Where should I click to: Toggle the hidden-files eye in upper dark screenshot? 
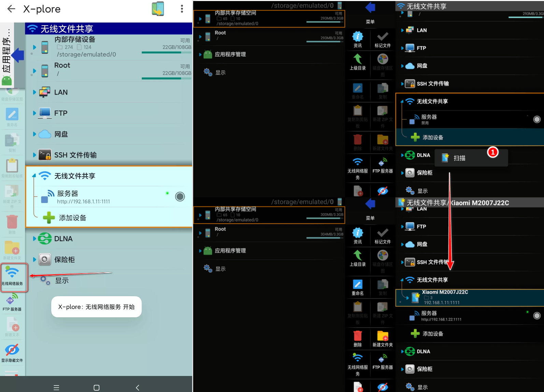click(x=383, y=191)
